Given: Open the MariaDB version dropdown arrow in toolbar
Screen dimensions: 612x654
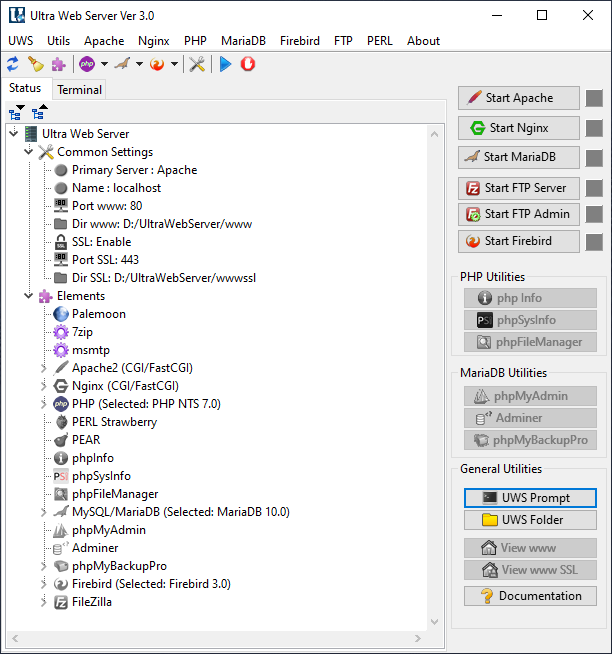Looking at the screenshot, I should [139, 64].
